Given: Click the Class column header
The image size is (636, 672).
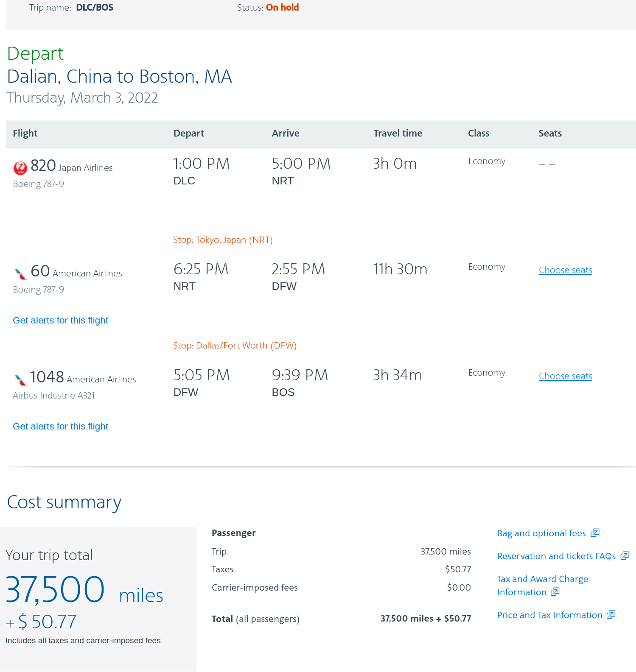Looking at the screenshot, I should coord(479,134).
